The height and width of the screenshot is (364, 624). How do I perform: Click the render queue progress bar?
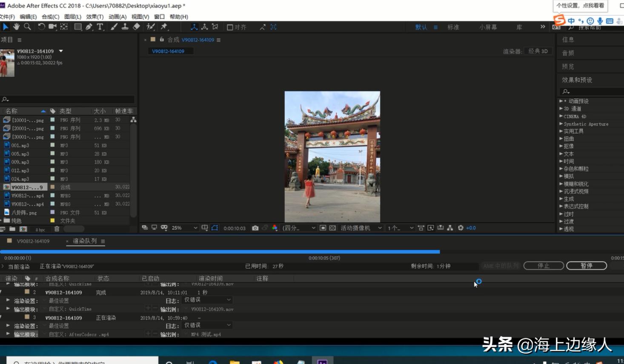(213, 252)
